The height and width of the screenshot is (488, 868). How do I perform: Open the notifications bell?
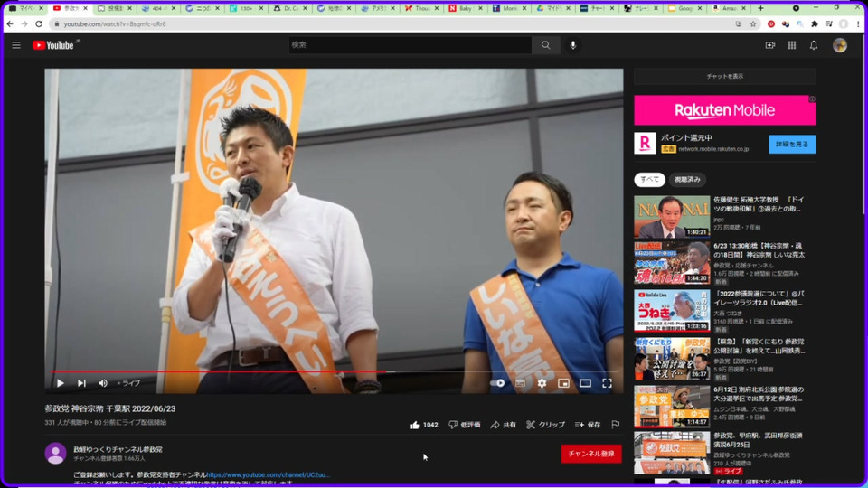(x=813, y=45)
